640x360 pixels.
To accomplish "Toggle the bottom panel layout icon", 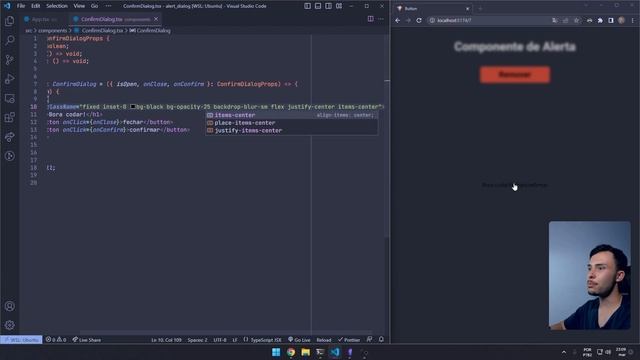I will (x=318, y=6).
